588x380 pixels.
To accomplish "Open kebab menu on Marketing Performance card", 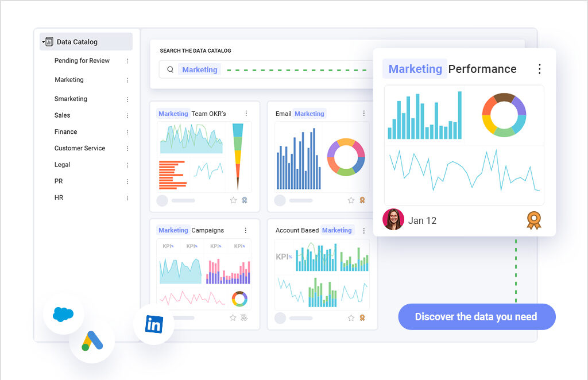I will click(x=539, y=69).
